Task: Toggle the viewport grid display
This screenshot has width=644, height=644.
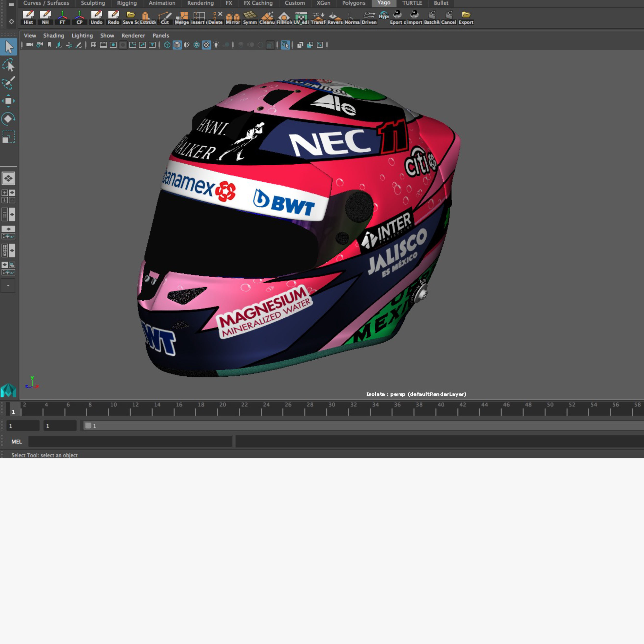Action: [94, 45]
